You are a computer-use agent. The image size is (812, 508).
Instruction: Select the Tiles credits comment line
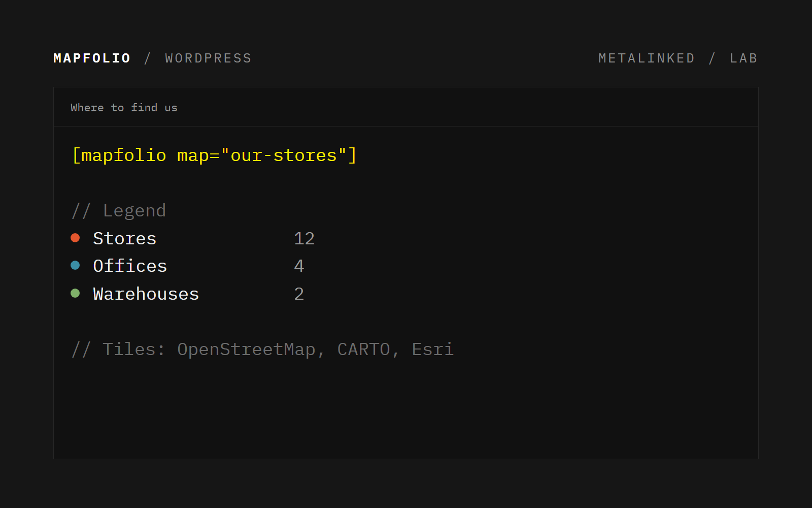[x=262, y=349]
